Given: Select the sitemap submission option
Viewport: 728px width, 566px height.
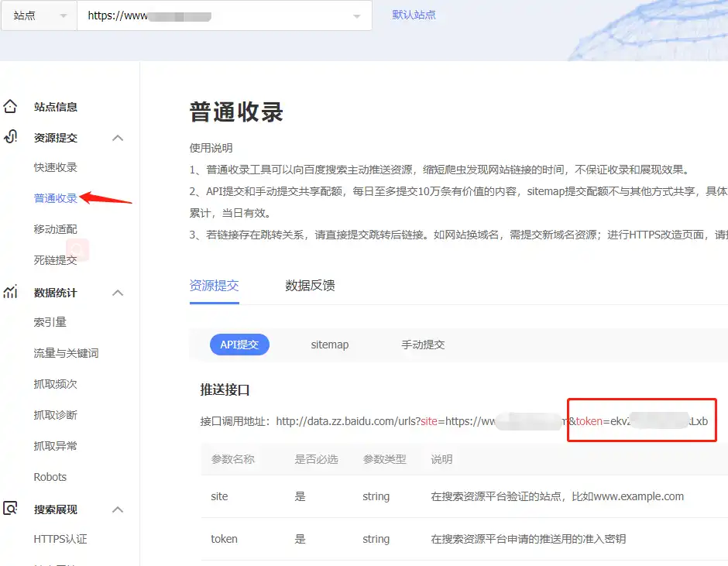Looking at the screenshot, I should click(x=330, y=345).
